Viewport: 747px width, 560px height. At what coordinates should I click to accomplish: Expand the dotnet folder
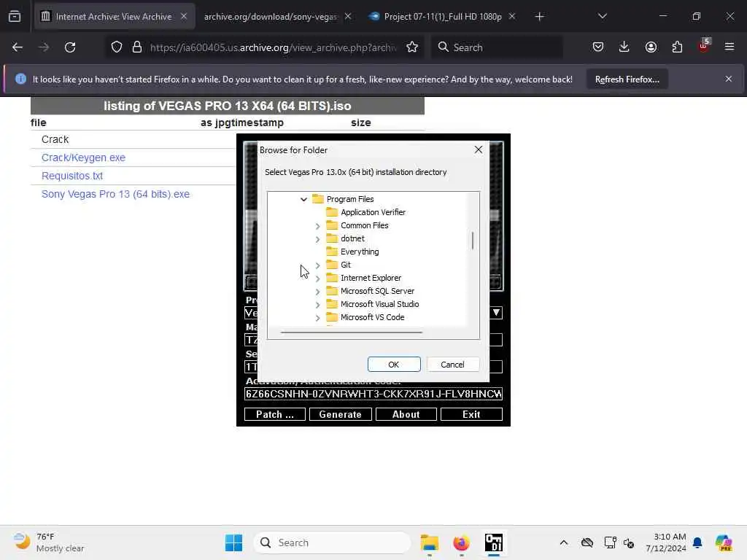coord(317,239)
